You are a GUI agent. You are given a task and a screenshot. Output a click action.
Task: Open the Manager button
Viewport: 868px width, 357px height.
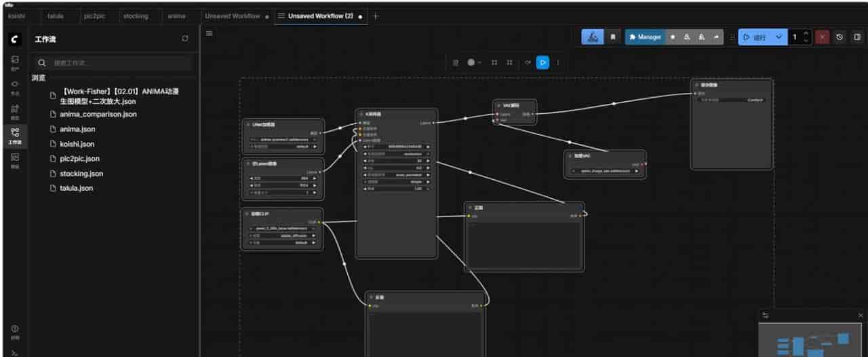645,37
